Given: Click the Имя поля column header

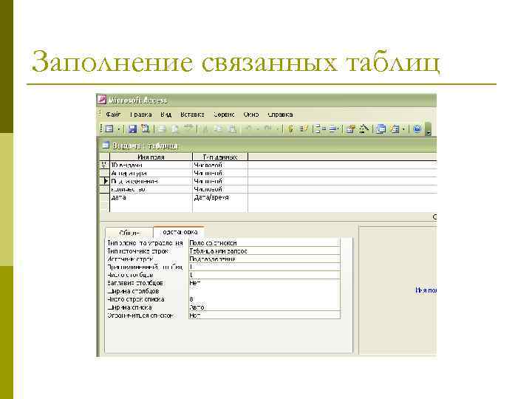Looking at the screenshot, I should tap(151, 157).
